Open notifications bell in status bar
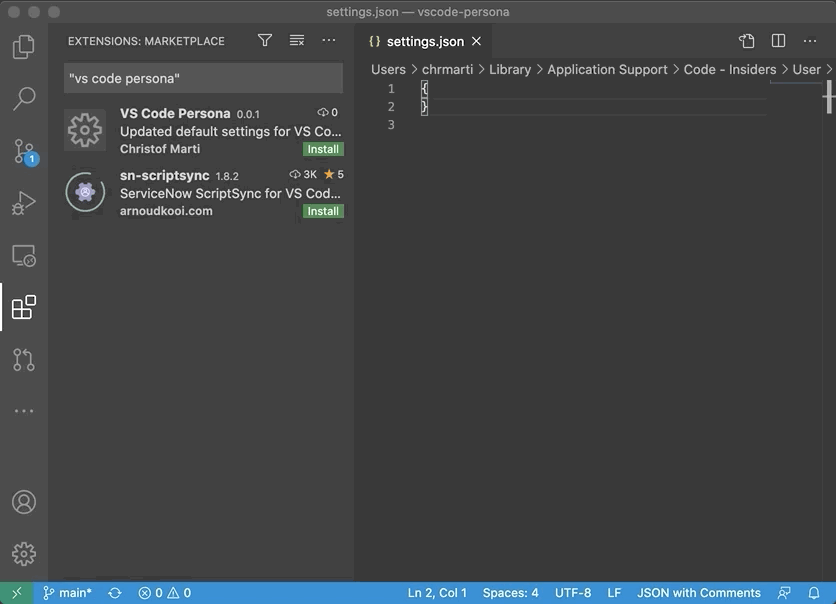Viewport: 836px width, 604px height. pyautogui.click(x=814, y=593)
